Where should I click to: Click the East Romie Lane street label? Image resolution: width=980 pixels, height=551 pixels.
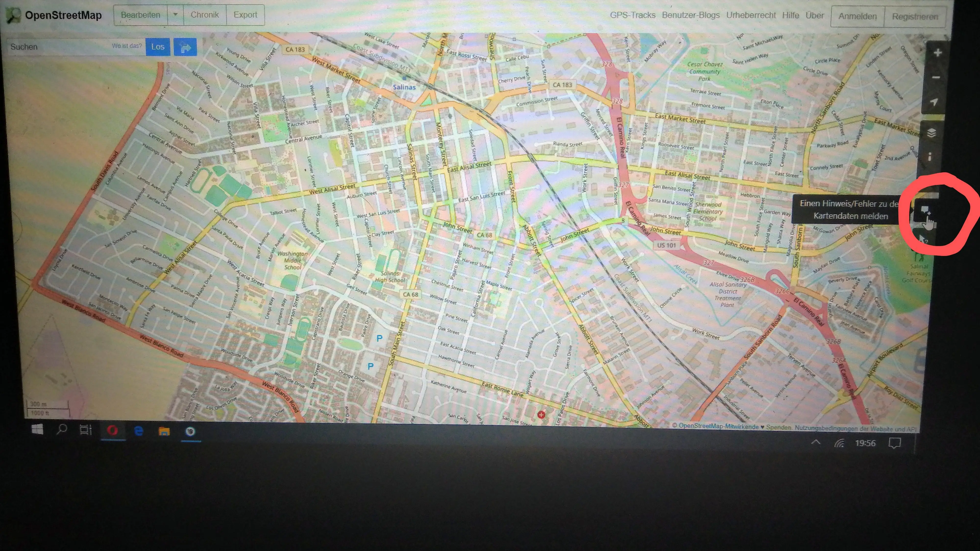coord(502,389)
